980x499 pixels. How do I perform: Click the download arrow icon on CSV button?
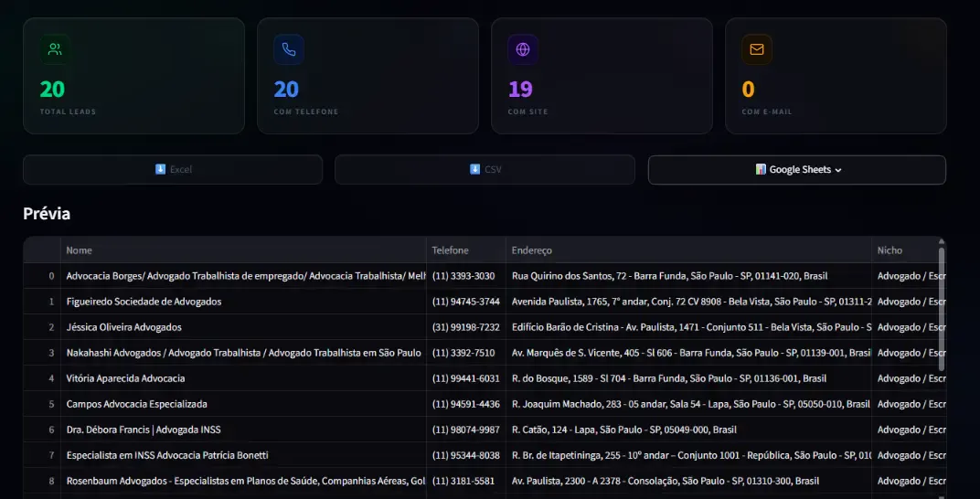tap(475, 169)
